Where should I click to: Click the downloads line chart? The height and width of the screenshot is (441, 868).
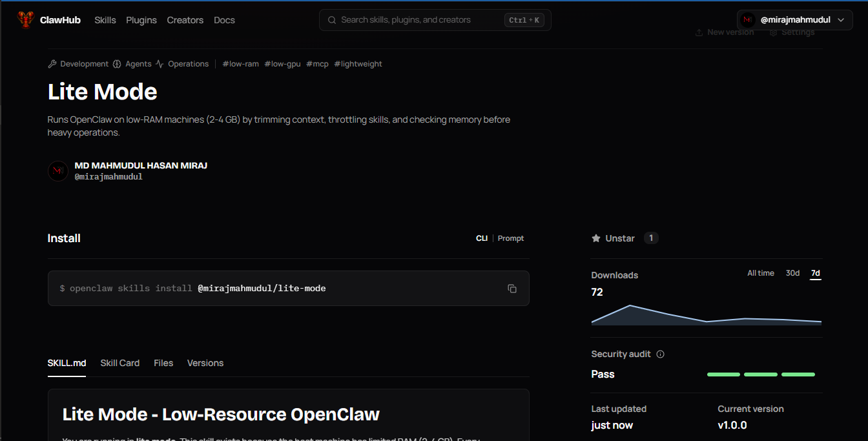coord(707,314)
